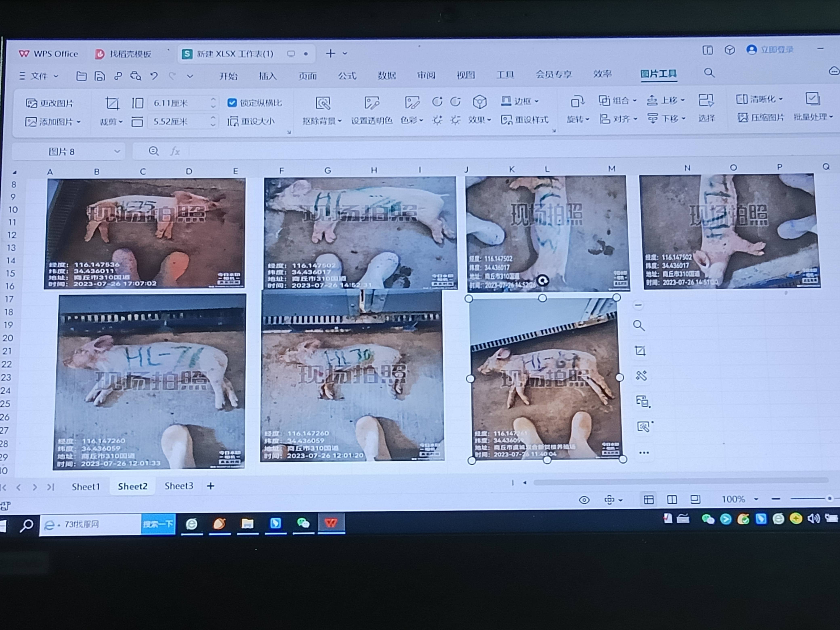Toggle eye protection mode icon in status bar

point(584,500)
